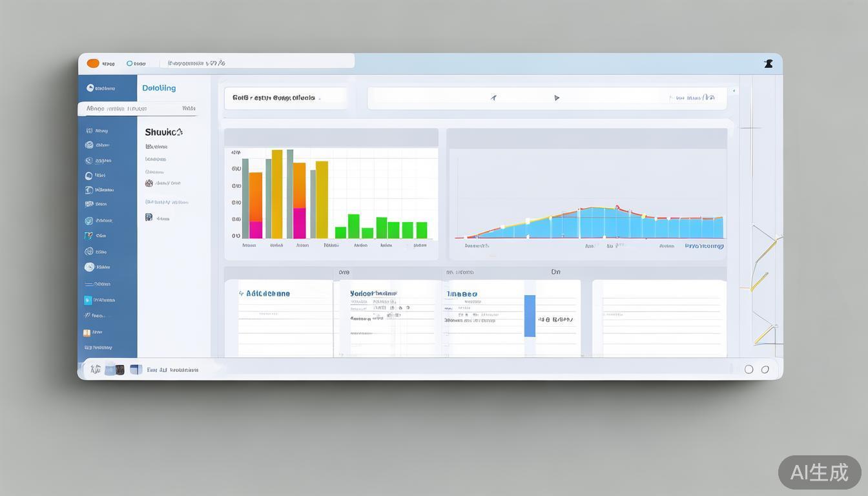The width and height of the screenshot is (868, 496).
Task: Click the top sidebar logo icon
Action: pos(90,88)
